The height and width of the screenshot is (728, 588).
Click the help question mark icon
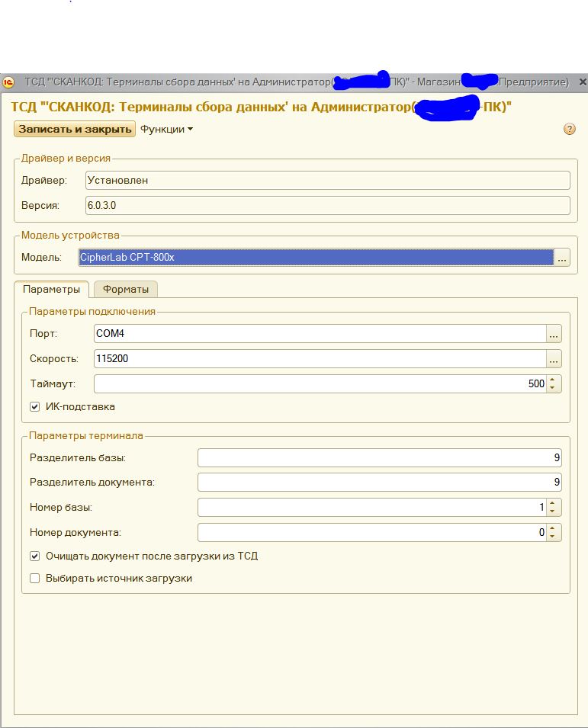pyautogui.click(x=569, y=130)
